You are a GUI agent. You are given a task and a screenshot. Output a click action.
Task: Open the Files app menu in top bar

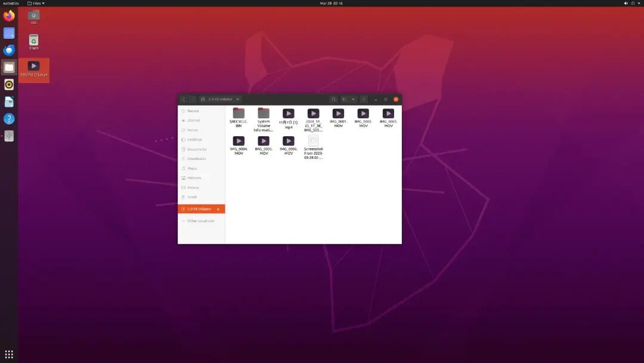pos(36,3)
